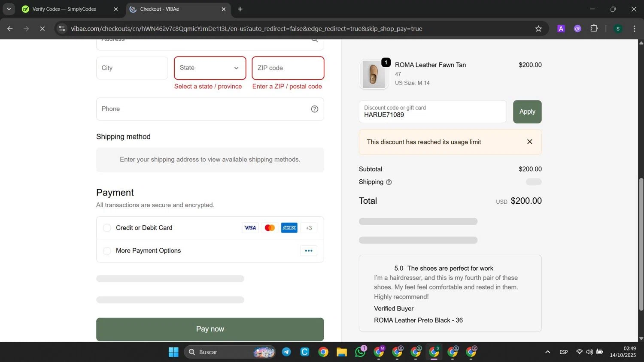
Task: Apply the discount code
Action: (x=527, y=112)
